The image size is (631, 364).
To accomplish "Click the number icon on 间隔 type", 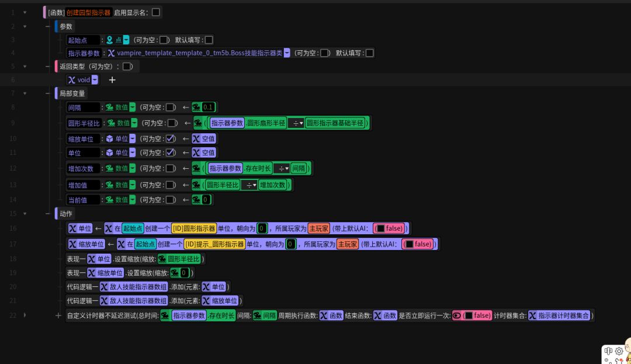I will click(109, 108).
